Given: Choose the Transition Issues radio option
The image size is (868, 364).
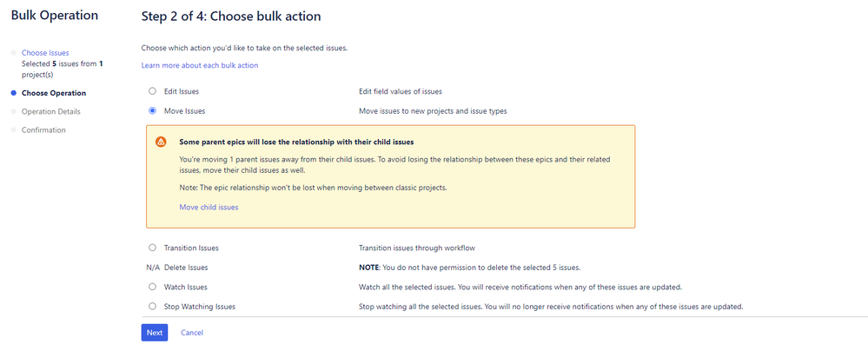Looking at the screenshot, I should [x=152, y=248].
